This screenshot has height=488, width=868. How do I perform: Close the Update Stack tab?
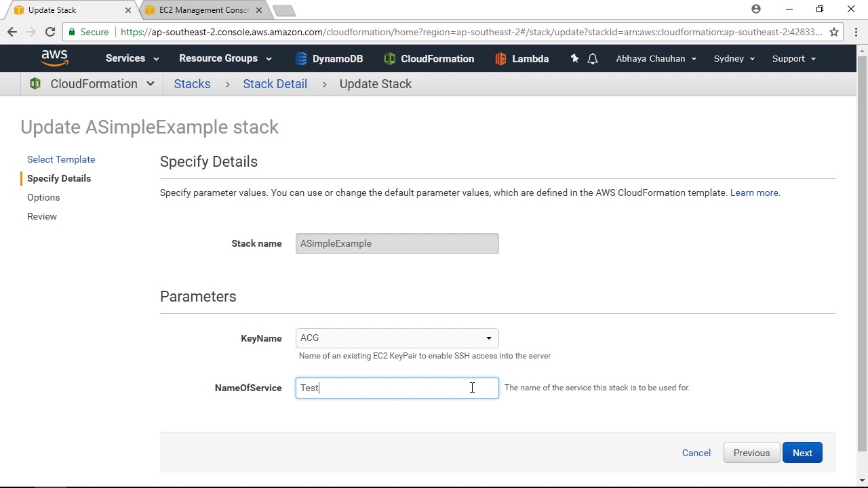(127, 10)
